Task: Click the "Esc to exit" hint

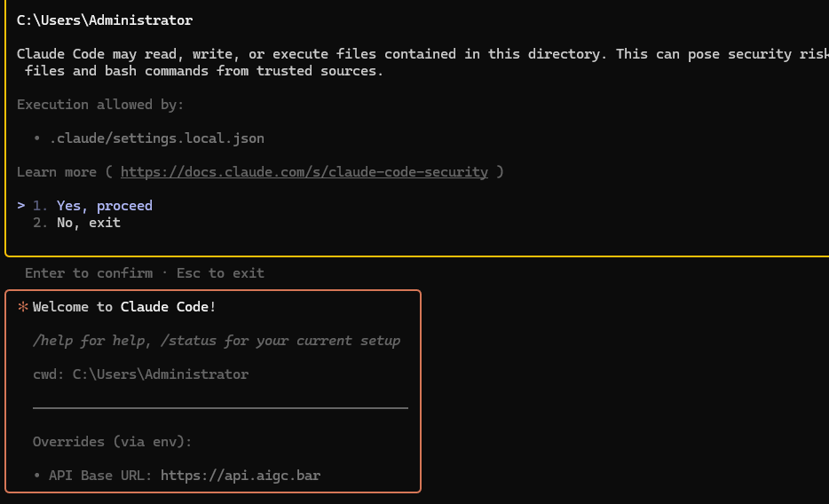Action: coord(220,273)
